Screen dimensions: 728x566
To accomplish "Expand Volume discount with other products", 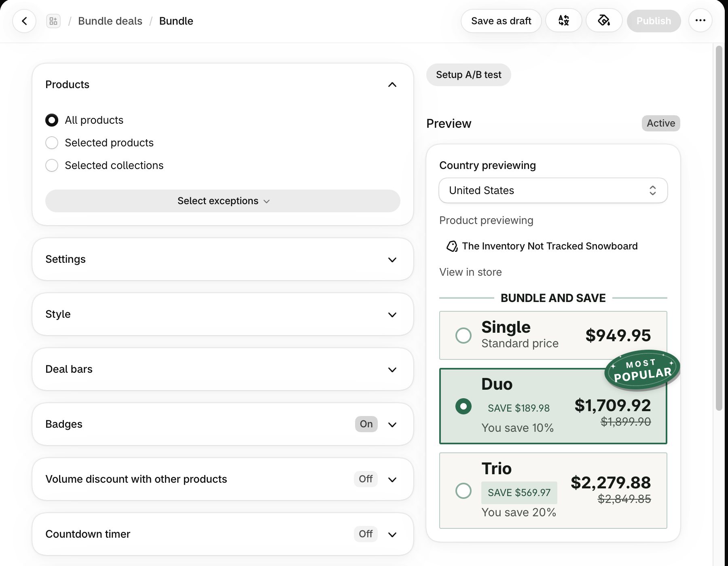I will [222, 479].
